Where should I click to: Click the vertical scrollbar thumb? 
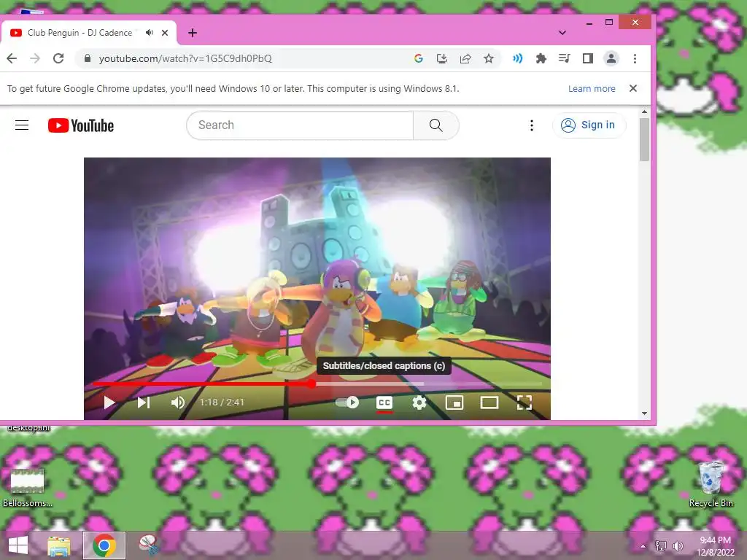[x=645, y=139]
